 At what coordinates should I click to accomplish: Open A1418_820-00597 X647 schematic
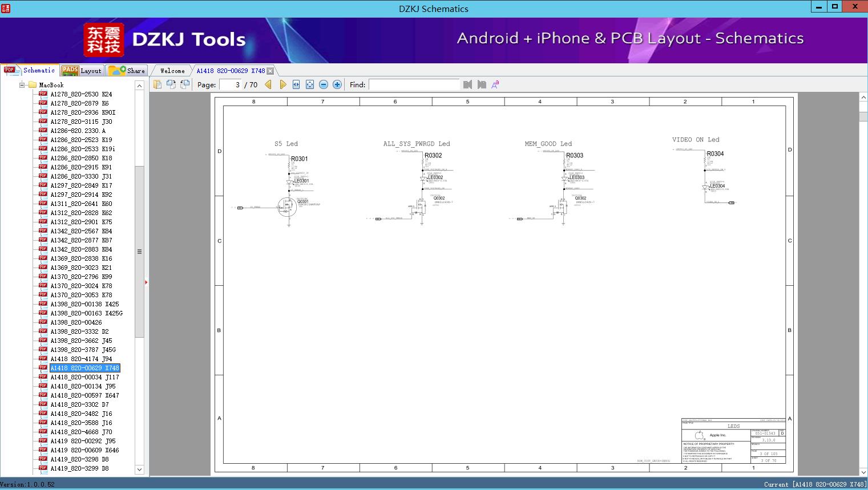click(x=84, y=395)
